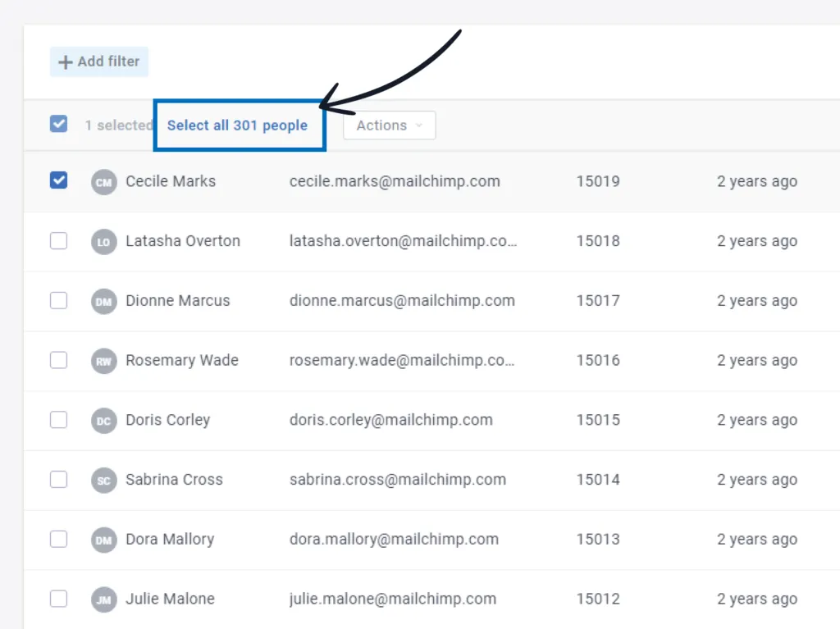This screenshot has width=840, height=629.
Task: Open Latasha Overton contact name
Action: [x=183, y=240]
